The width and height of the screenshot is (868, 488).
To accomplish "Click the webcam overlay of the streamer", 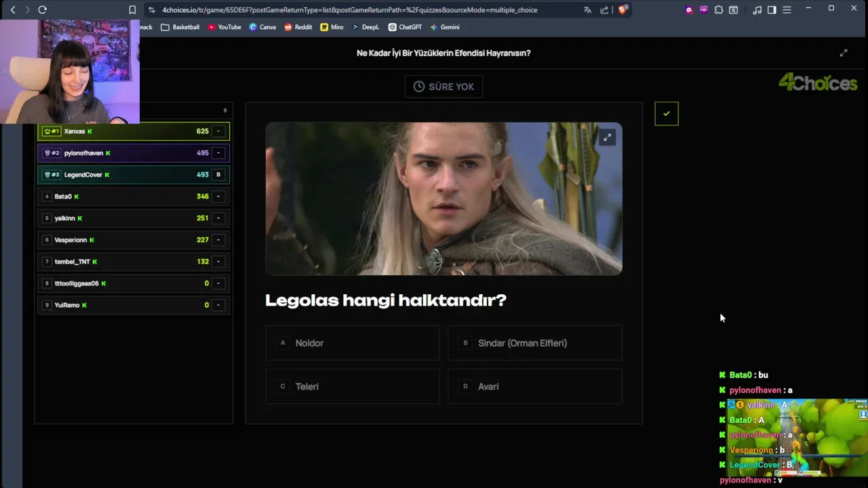I will (70, 71).
